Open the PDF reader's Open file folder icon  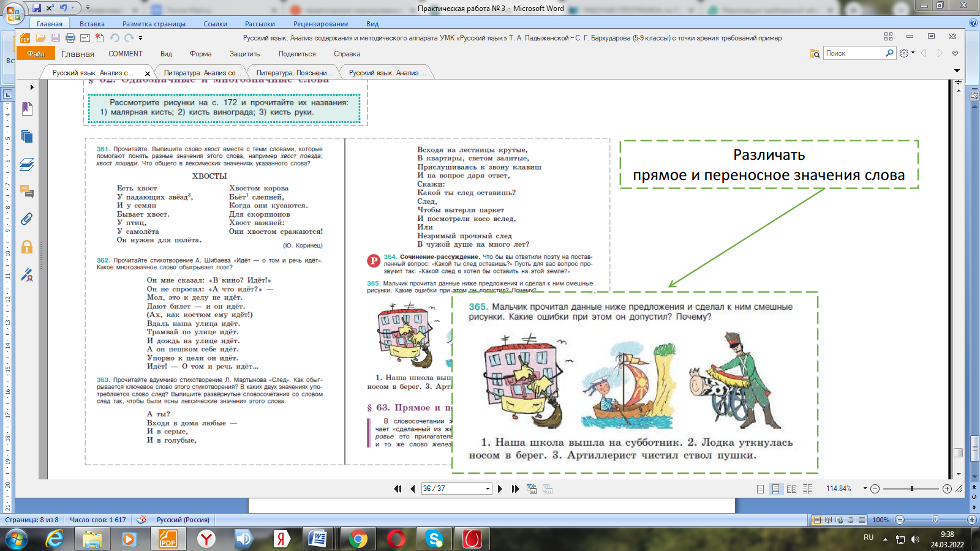click(41, 38)
